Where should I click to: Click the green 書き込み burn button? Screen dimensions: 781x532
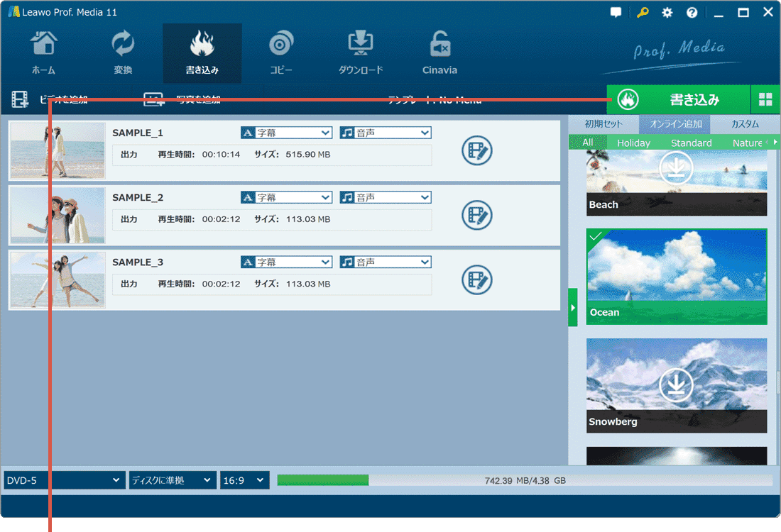coord(678,100)
